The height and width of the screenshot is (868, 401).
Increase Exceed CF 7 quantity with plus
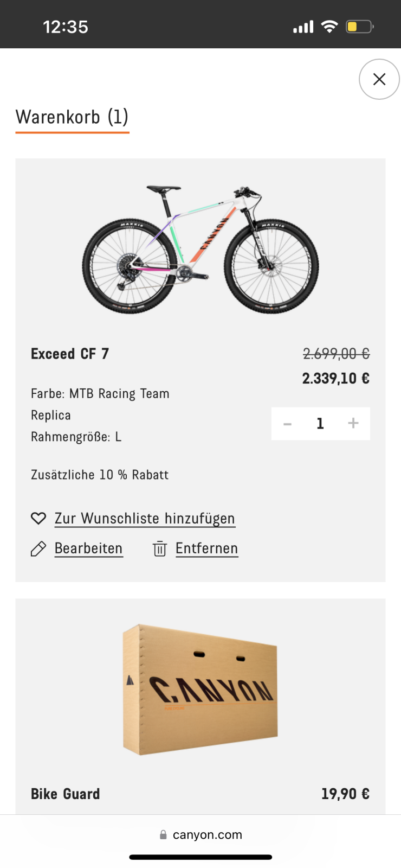353,423
